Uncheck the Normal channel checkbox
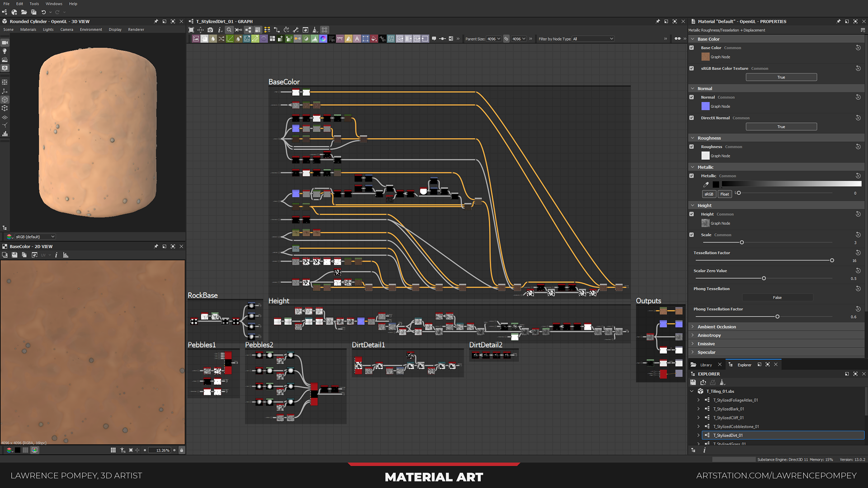This screenshot has width=868, height=488. coord(692,97)
